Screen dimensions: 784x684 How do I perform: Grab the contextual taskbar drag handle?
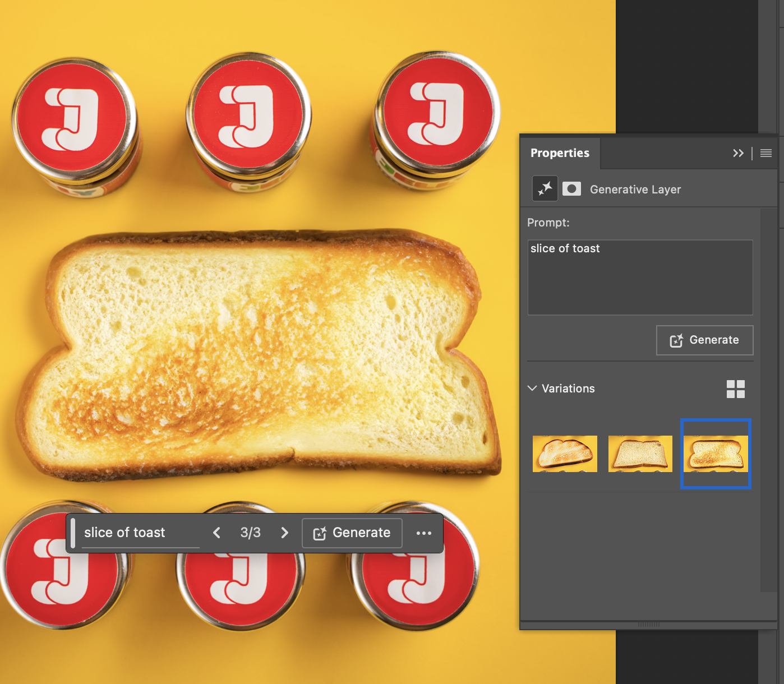(73, 533)
